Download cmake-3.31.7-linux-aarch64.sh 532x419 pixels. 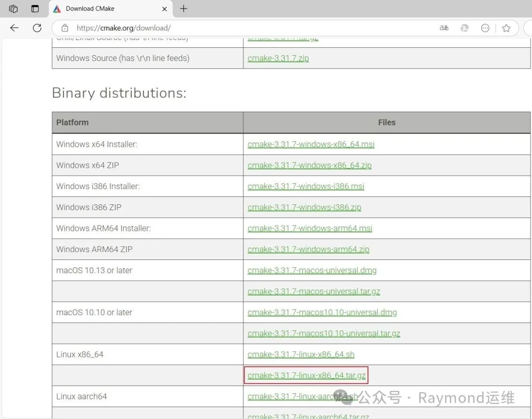click(302, 397)
